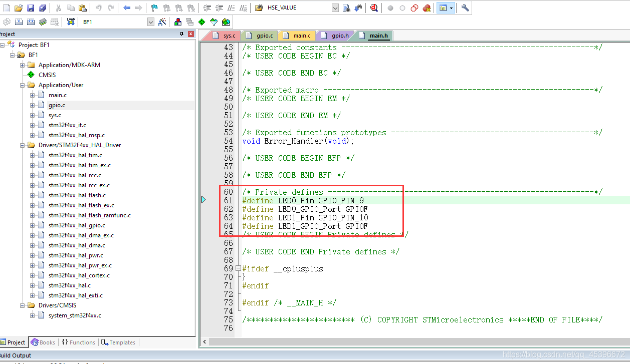The width and height of the screenshot is (630, 364).
Task: Select the Project panel tab
Action: (13, 342)
